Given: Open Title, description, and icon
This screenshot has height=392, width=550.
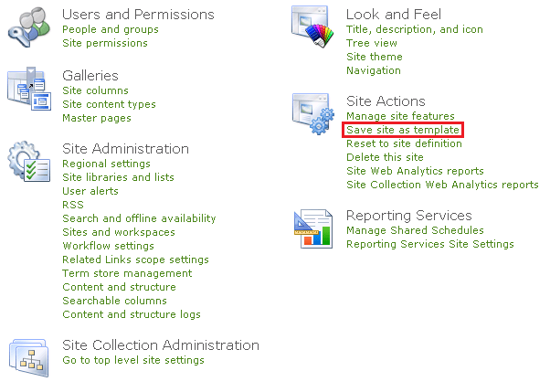Looking at the screenshot, I should (415, 29).
